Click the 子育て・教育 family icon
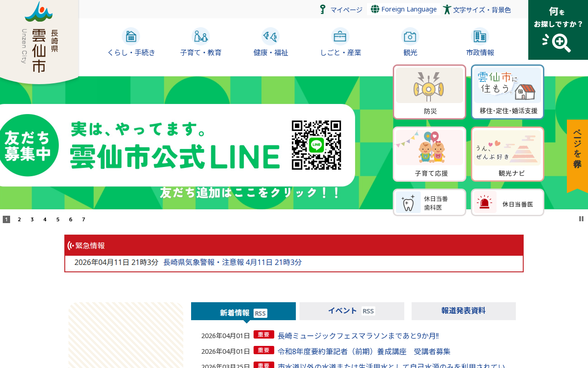The image size is (588, 368). pos(201,36)
